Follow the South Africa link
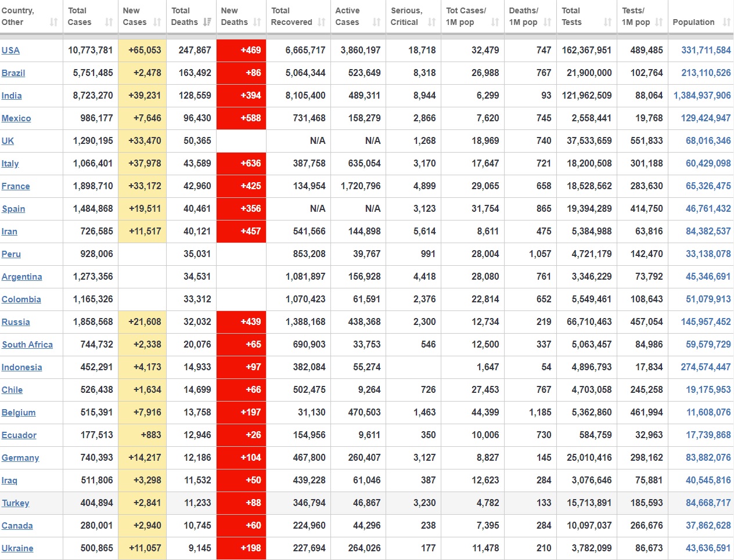Screen dimensions: 734x560 [x=27, y=345]
